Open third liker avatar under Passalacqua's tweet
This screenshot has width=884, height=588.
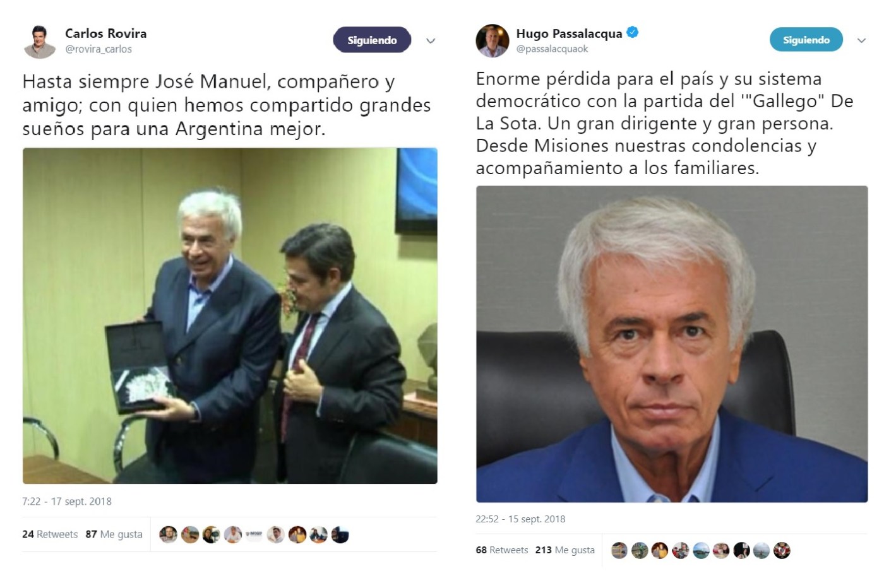[660, 550]
